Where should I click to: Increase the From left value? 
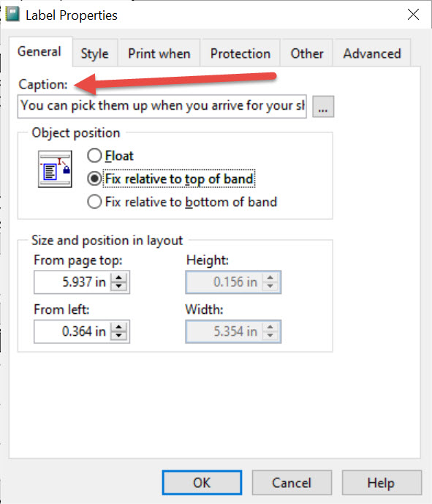tap(119, 327)
